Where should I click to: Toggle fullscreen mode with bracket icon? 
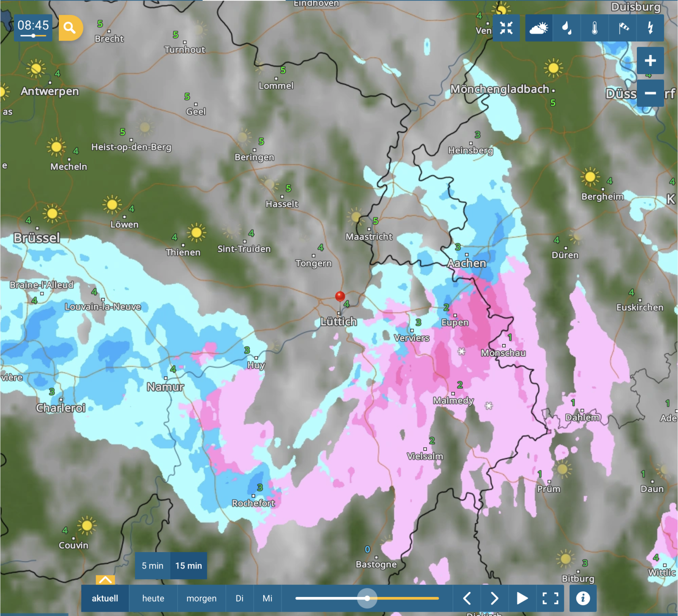[x=550, y=598]
